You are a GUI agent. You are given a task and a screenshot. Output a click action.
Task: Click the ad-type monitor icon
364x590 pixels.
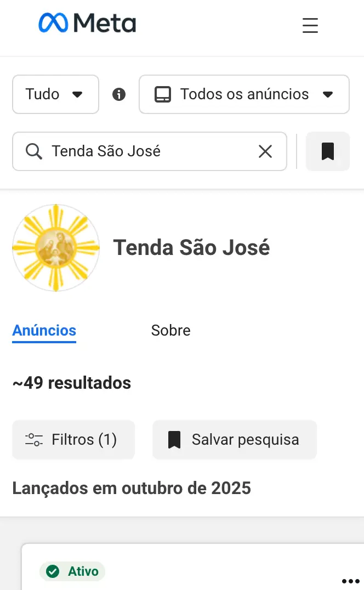(163, 94)
